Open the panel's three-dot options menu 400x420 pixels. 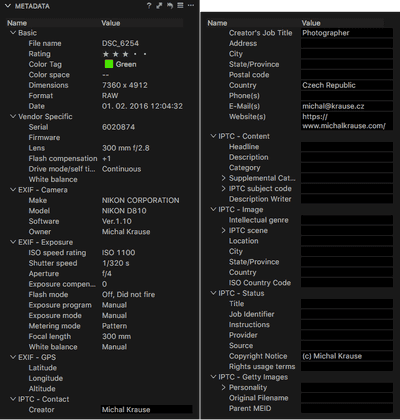pyautogui.click(x=191, y=6)
